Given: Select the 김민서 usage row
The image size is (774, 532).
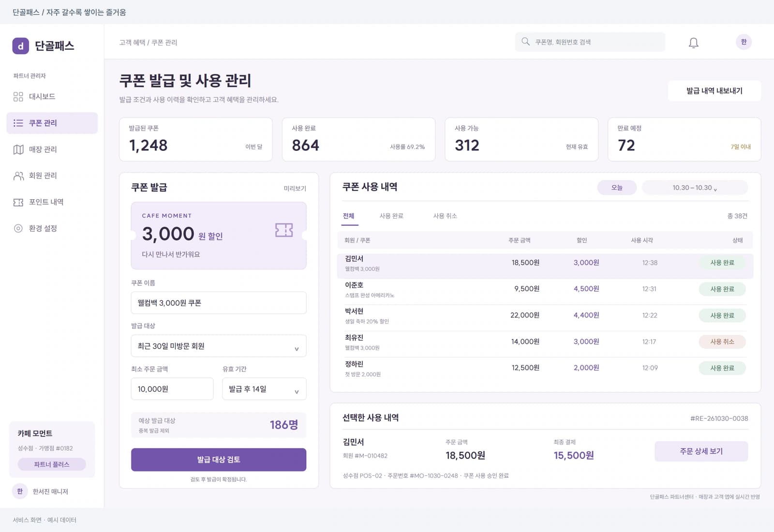Looking at the screenshot, I should coord(545,266).
